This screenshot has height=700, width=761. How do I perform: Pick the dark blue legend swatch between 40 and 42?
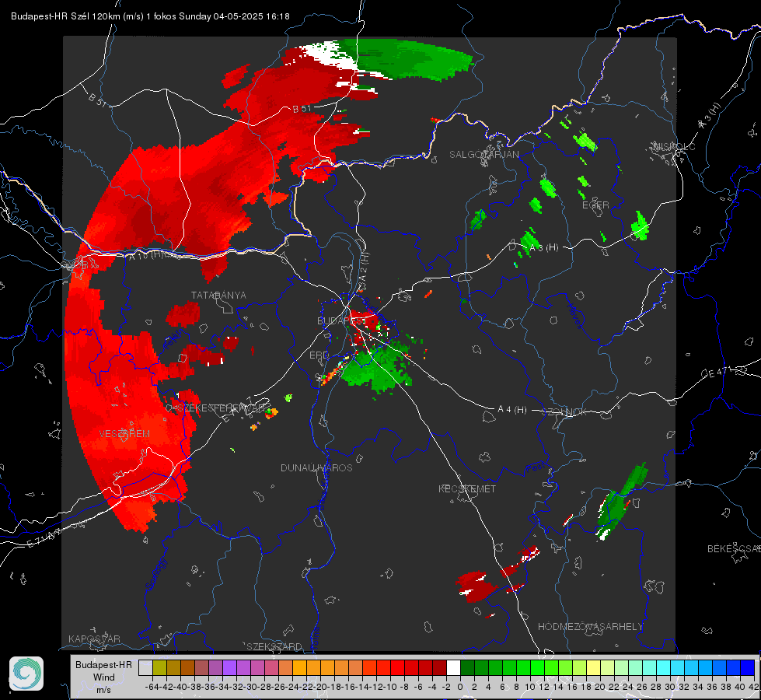click(x=747, y=667)
